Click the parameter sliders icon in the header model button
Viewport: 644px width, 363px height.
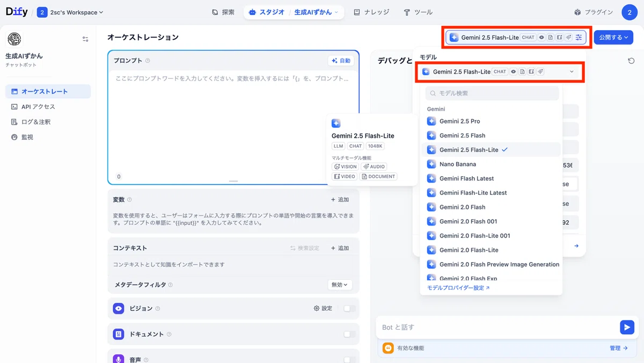tap(578, 38)
